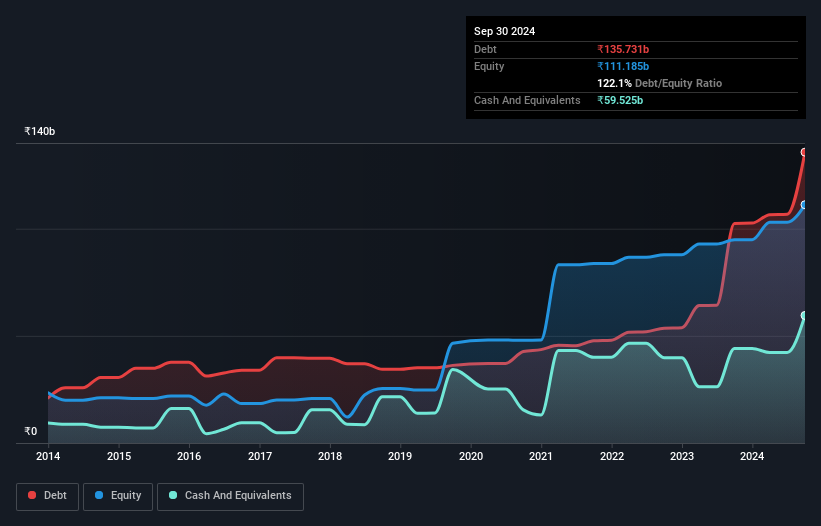Click the 2022 x-axis label

(x=612, y=456)
